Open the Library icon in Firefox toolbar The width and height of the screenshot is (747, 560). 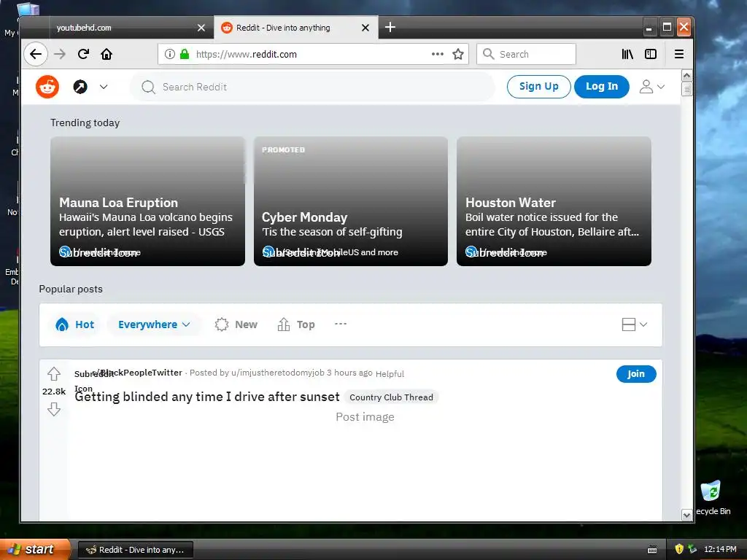627,54
